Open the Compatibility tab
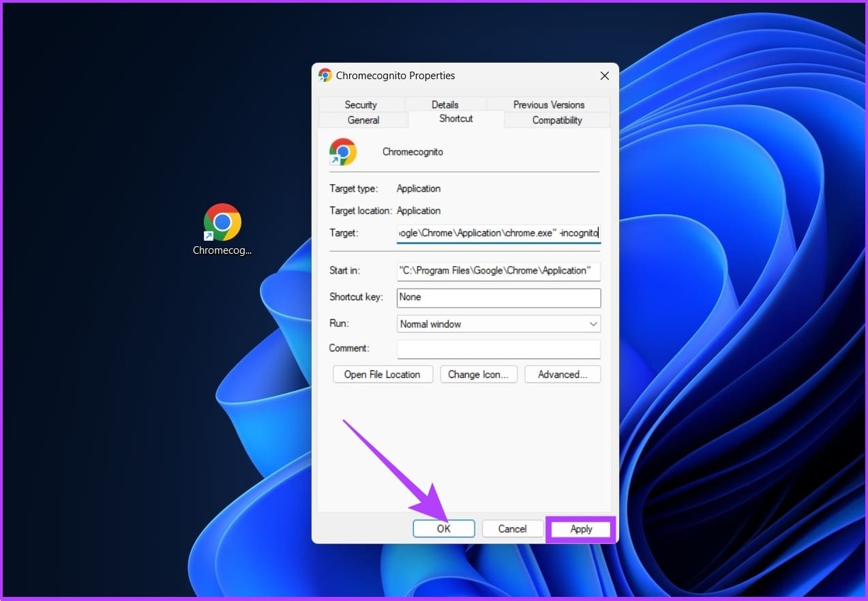Image resolution: width=868 pixels, height=601 pixels. (557, 120)
